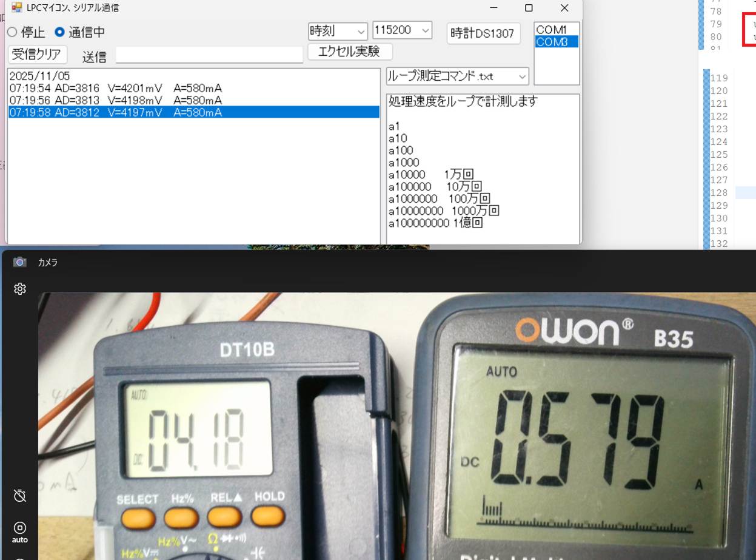Screen dimensions: 756x560
Task: Click the 時計DS1307 button
Action: pos(483,33)
